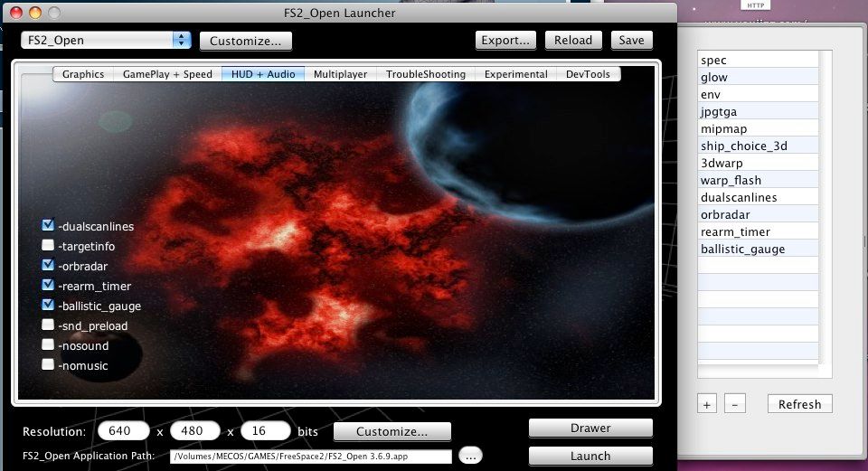The width and height of the screenshot is (868, 471).
Task: Click the Reload button
Action: click(x=573, y=41)
